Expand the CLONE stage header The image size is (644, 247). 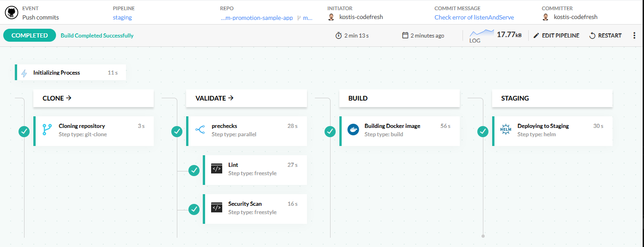[57, 98]
